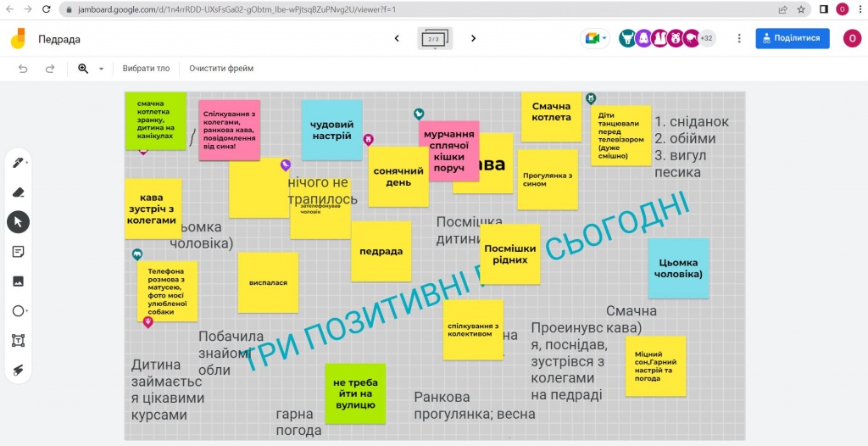Screen dimensions: 868x446
Task: Click the zoom magnifier icon
Action: (x=83, y=69)
